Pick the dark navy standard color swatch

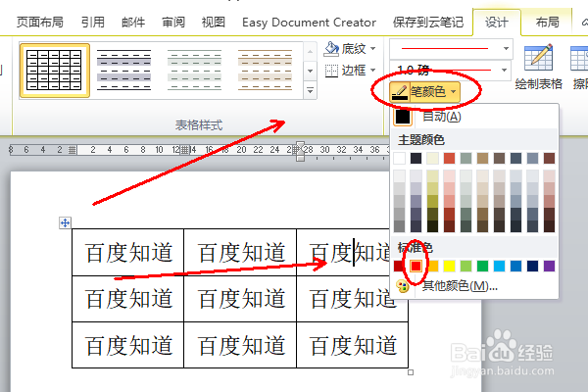pyautogui.click(x=532, y=266)
